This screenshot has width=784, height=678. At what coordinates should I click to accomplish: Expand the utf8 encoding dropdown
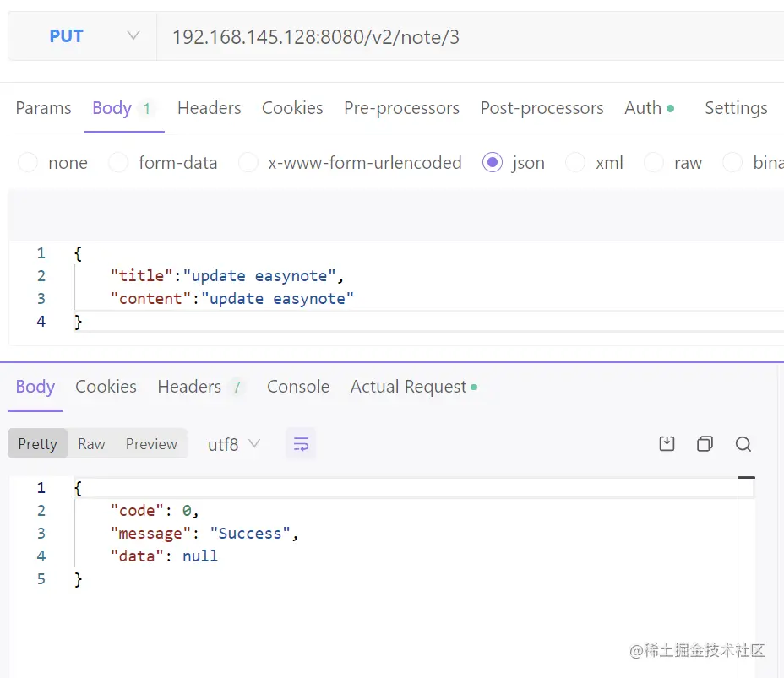pos(234,444)
